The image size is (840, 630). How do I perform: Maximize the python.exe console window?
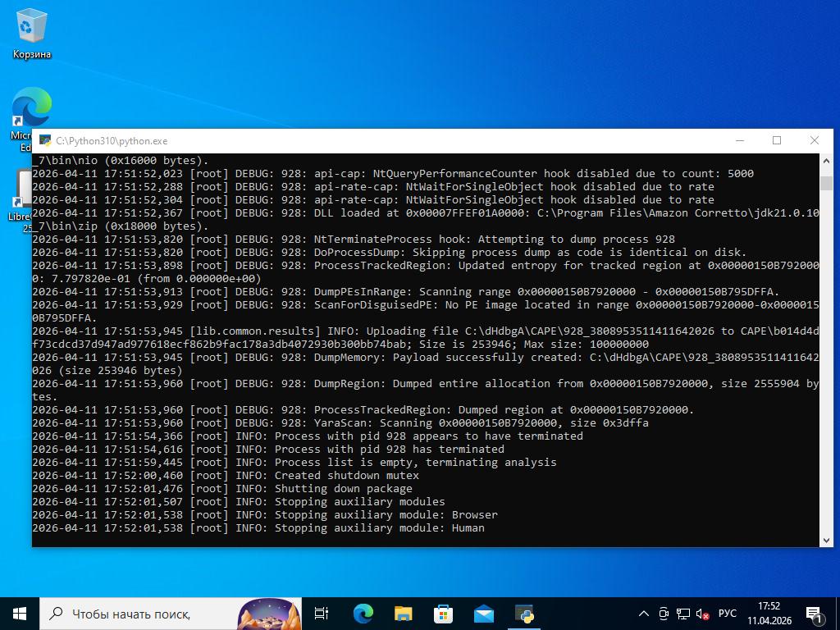point(776,140)
